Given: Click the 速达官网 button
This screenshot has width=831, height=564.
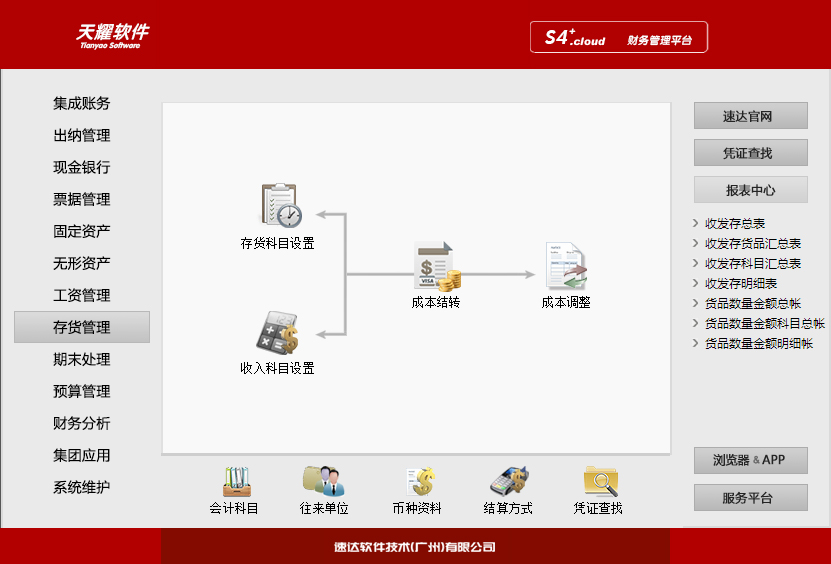Looking at the screenshot, I should 750,116.
